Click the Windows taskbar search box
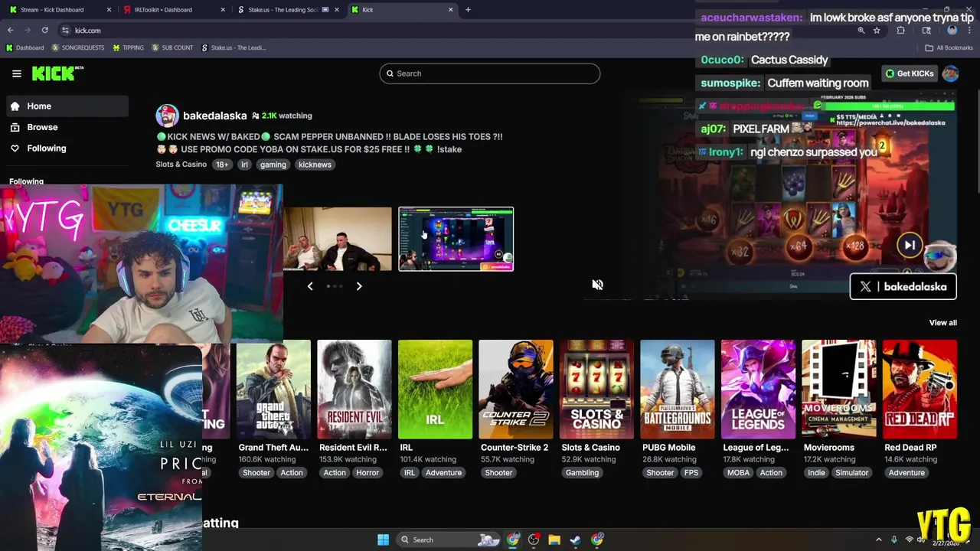The height and width of the screenshot is (551, 980). [x=449, y=540]
